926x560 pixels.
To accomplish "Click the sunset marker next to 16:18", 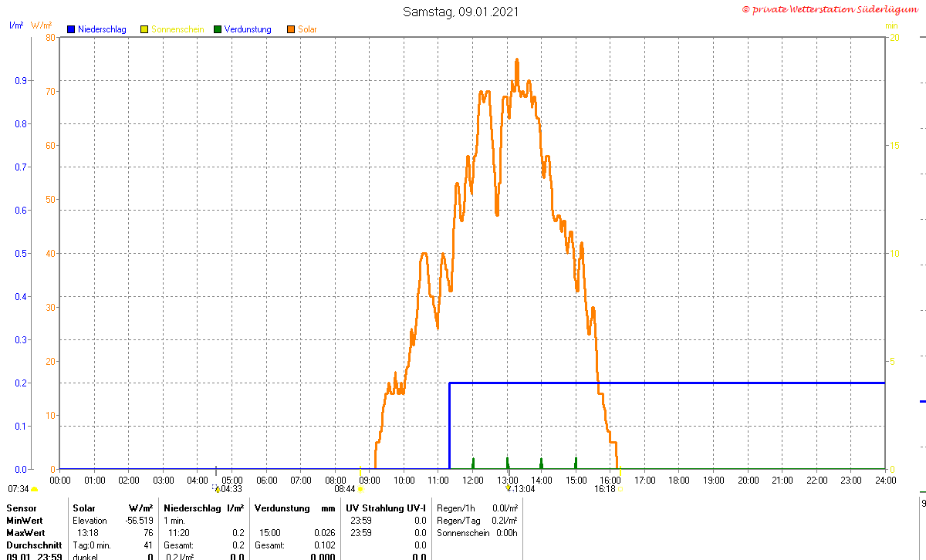I will 620,488.
